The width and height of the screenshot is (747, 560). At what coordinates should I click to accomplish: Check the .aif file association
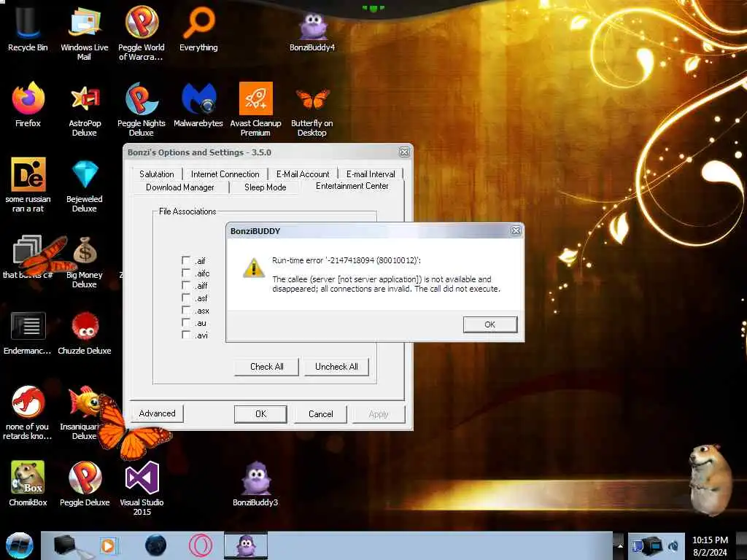click(186, 260)
